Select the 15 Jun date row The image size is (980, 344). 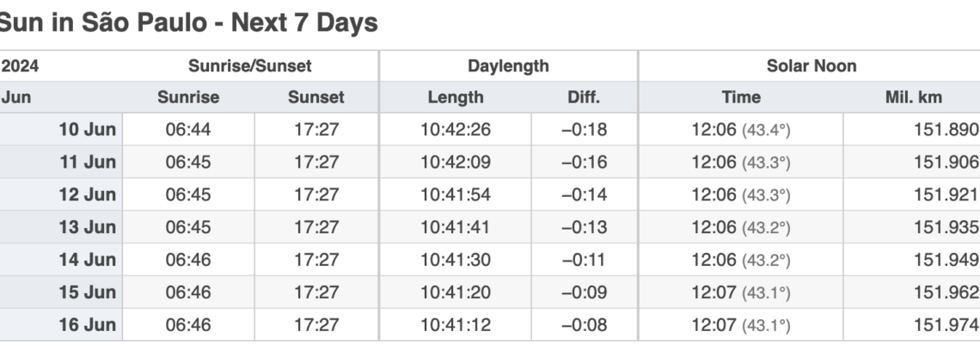pos(87,292)
